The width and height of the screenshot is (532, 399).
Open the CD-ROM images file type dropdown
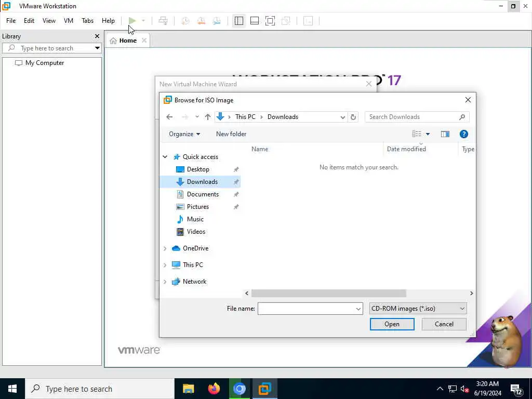click(x=418, y=309)
